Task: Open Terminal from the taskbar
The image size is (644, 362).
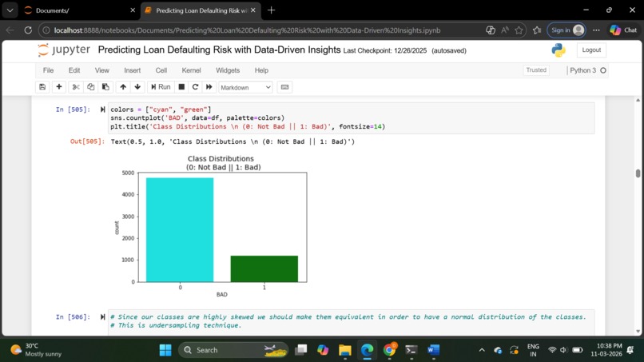Action: click(x=411, y=350)
